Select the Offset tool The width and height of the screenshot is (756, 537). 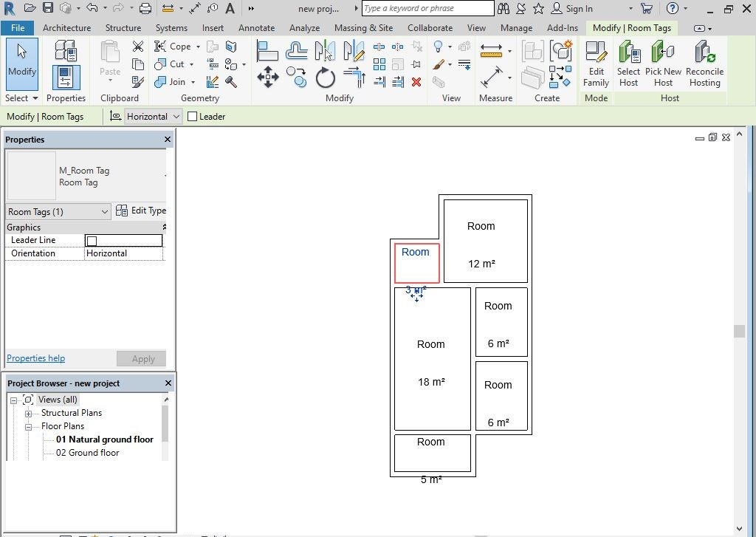296,51
